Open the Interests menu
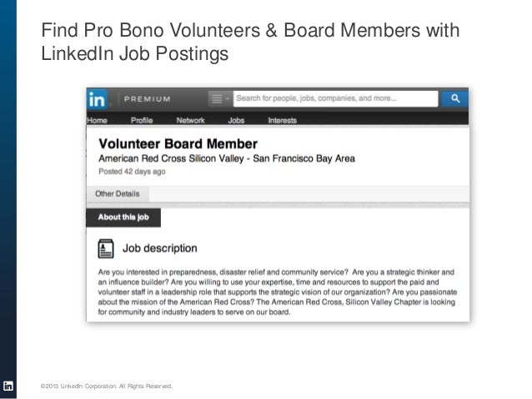The height and width of the screenshot is (399, 532). click(283, 120)
